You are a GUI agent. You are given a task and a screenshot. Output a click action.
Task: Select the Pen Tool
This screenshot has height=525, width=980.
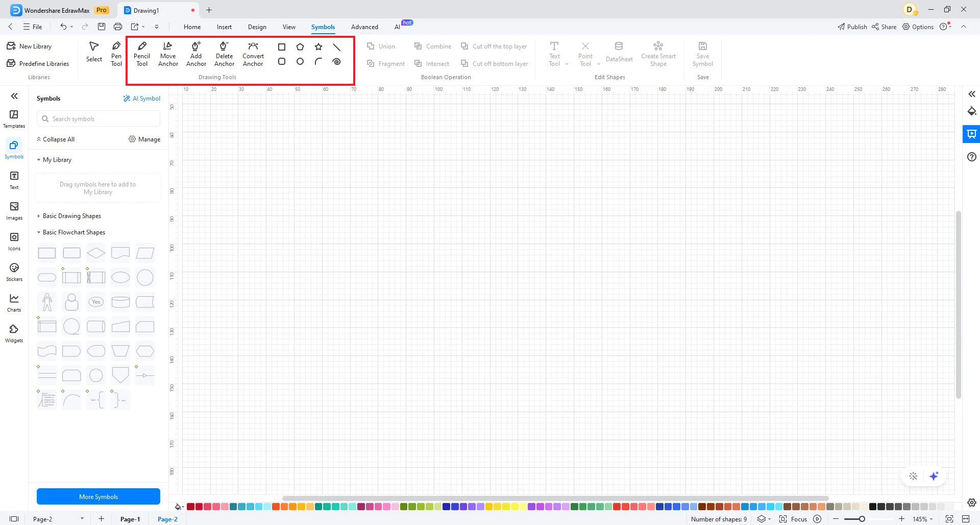click(116, 54)
